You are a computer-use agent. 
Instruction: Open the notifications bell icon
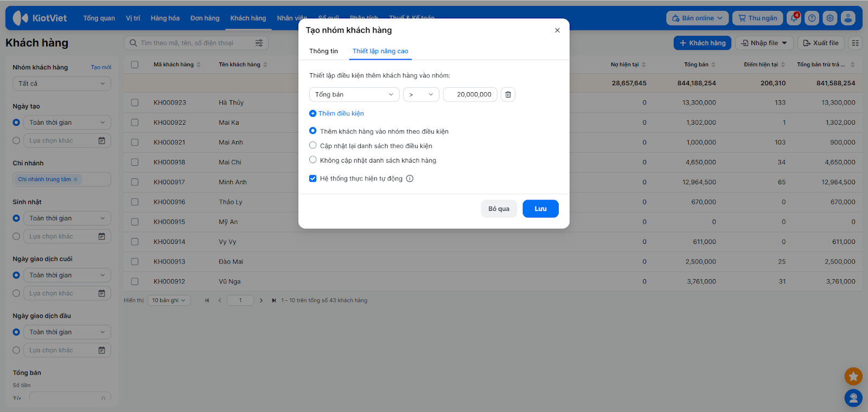point(794,18)
